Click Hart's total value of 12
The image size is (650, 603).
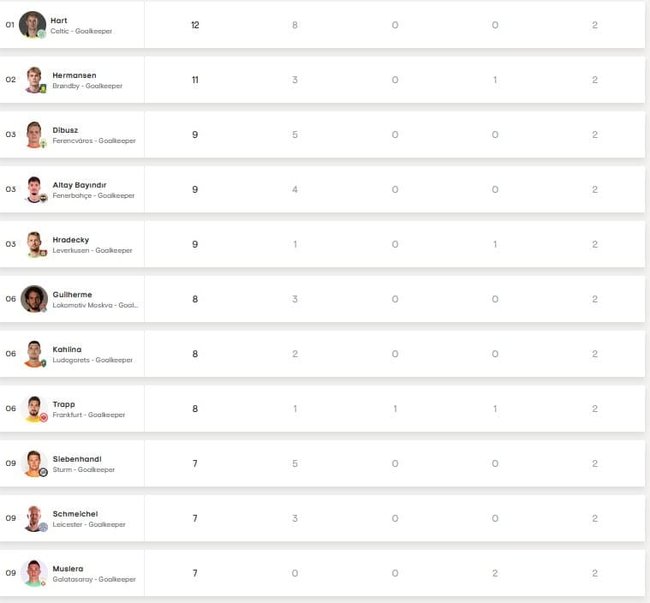[x=195, y=25]
